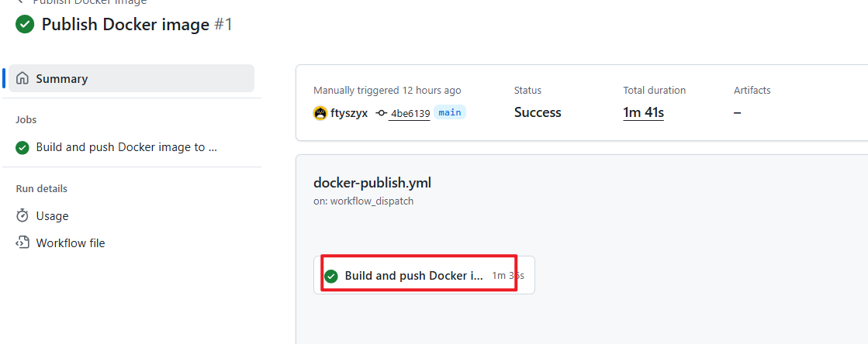This screenshot has width=868, height=344.
Task: Open the Usage run details page
Action: [x=52, y=215]
